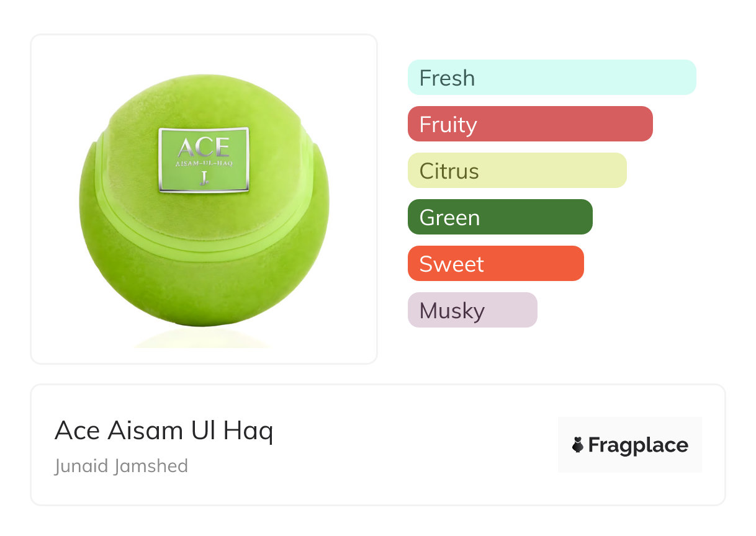Select the Fresh accord bar
This screenshot has width=756, height=536.
pyautogui.click(x=551, y=78)
